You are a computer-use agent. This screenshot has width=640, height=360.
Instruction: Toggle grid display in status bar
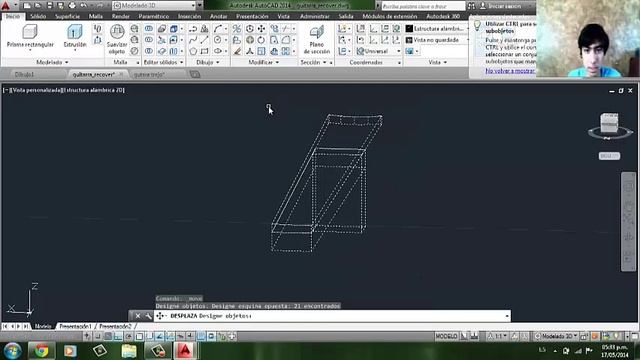point(108,336)
